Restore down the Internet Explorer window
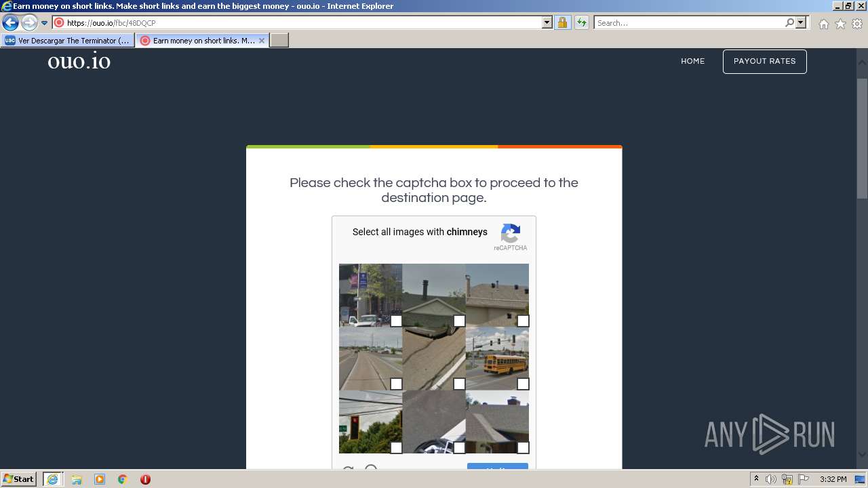Image resolution: width=868 pixels, height=488 pixels. pyautogui.click(x=848, y=5)
